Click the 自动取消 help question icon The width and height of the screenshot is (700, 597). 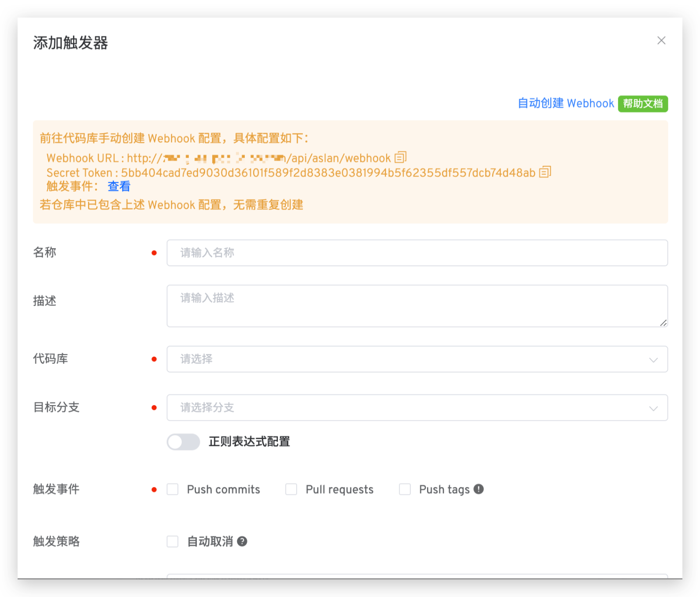(242, 542)
